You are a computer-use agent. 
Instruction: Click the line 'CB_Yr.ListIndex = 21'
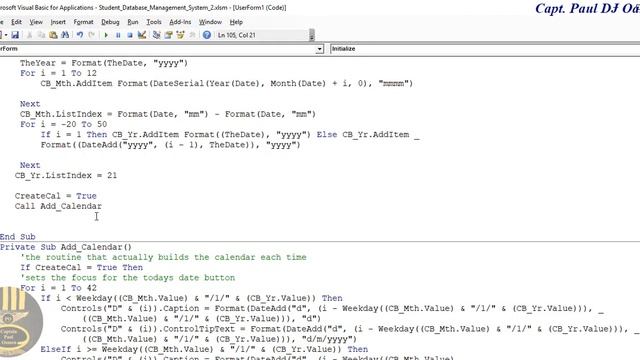(66, 176)
